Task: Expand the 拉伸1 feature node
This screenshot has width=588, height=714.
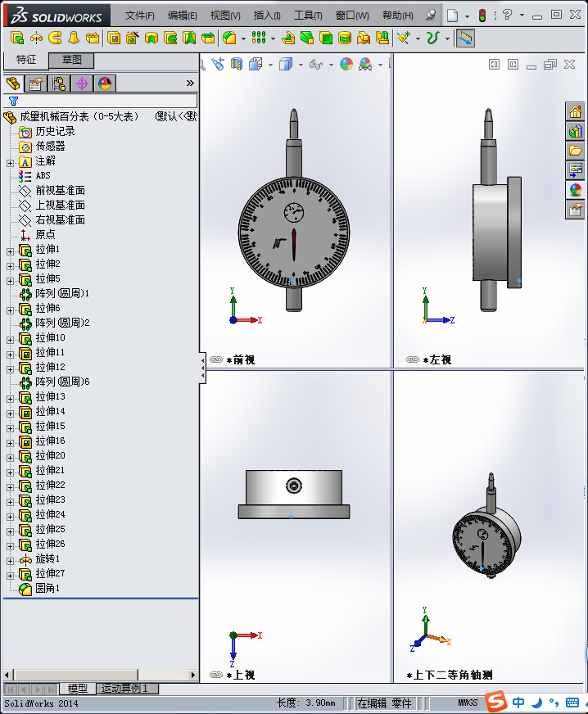Action: click(10, 251)
